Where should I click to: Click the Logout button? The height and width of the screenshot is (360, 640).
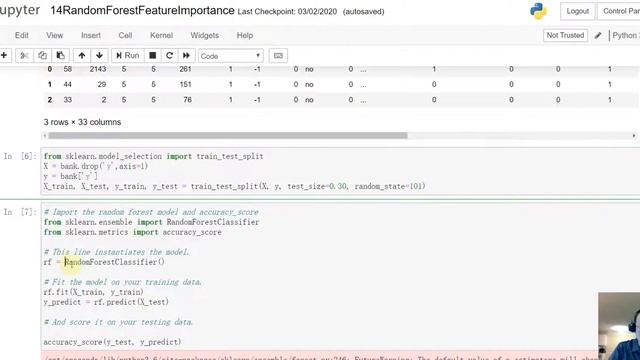pyautogui.click(x=578, y=11)
